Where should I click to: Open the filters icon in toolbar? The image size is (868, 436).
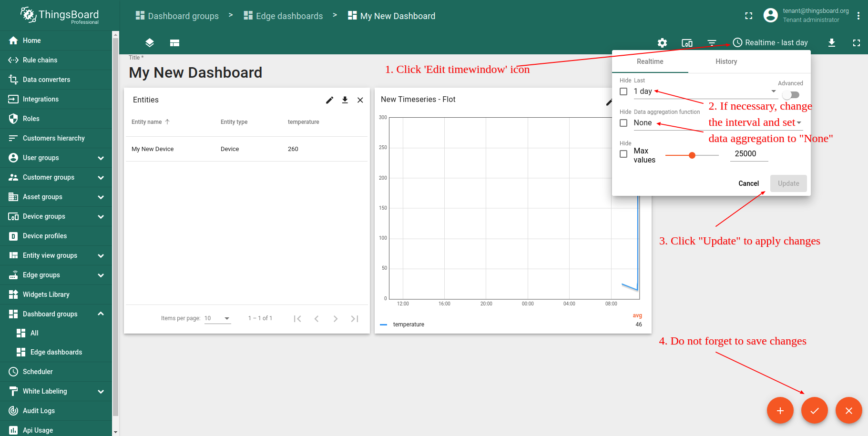(712, 43)
